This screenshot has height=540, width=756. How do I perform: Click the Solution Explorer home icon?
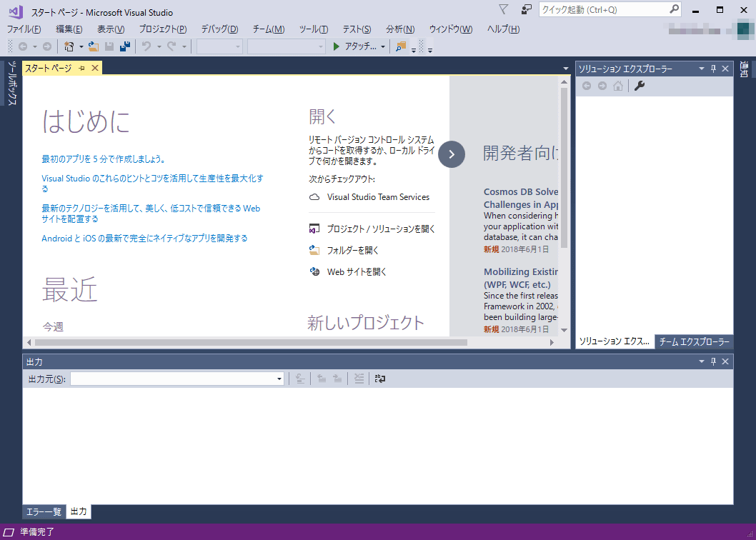coord(618,86)
